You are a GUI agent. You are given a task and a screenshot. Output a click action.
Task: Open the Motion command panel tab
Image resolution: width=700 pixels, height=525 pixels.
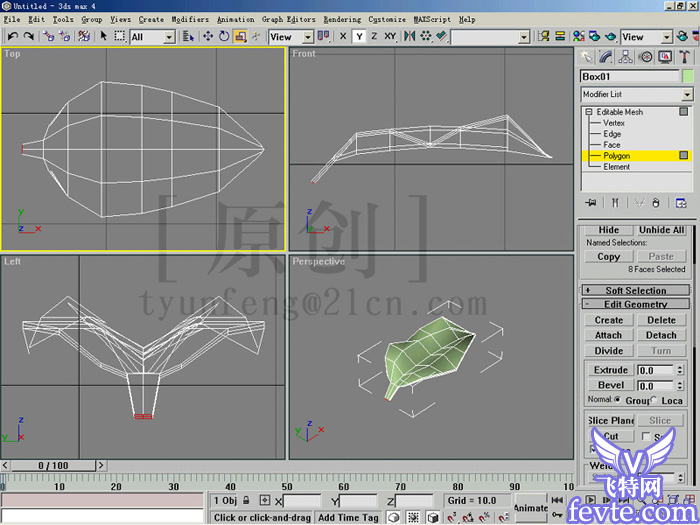(646, 57)
